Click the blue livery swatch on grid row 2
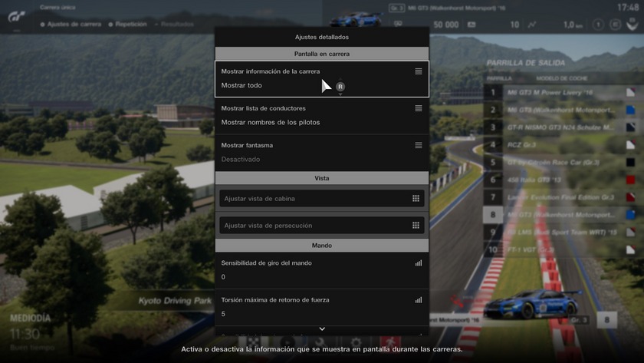 coord(630,110)
